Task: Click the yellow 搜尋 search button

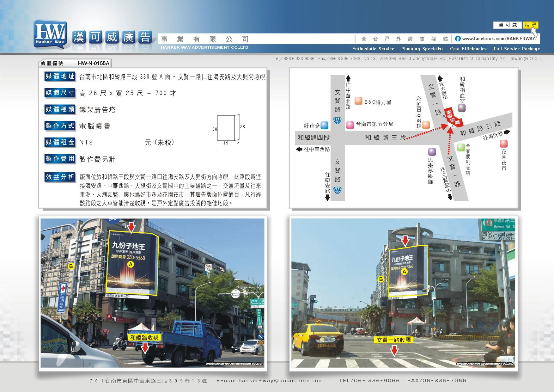Action: pyautogui.click(x=530, y=25)
